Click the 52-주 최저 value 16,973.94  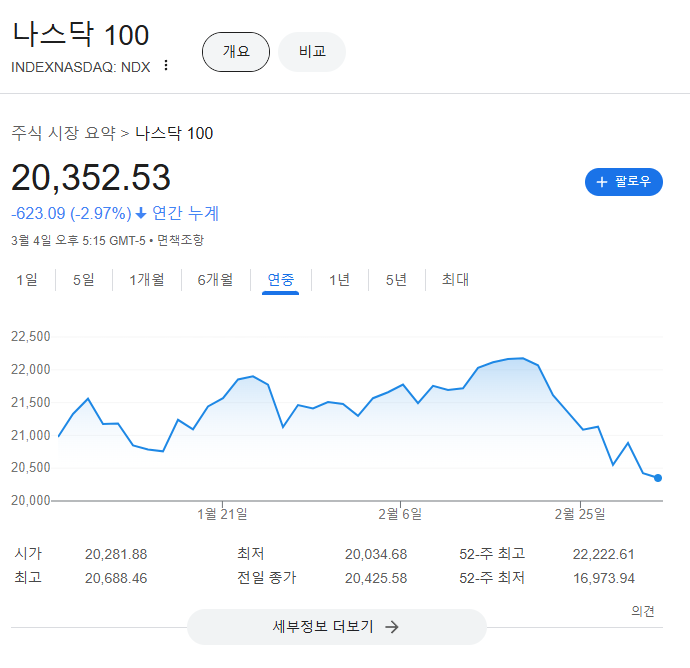click(x=603, y=578)
